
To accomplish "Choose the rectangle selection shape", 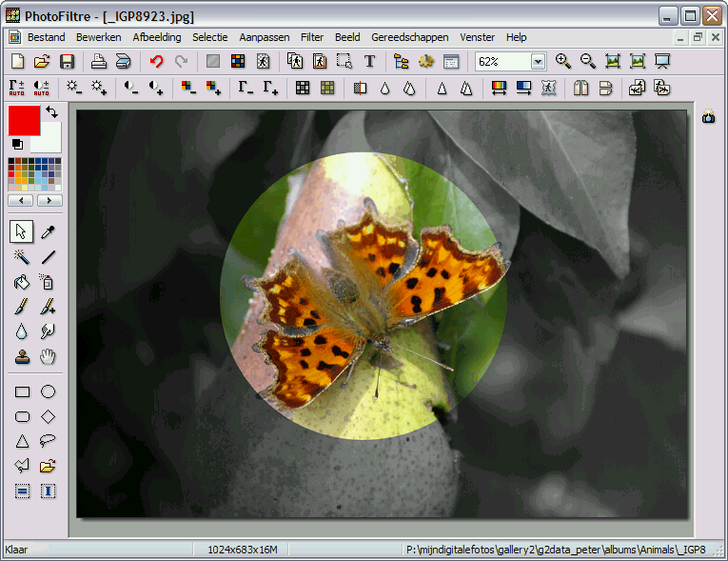I will point(22,391).
